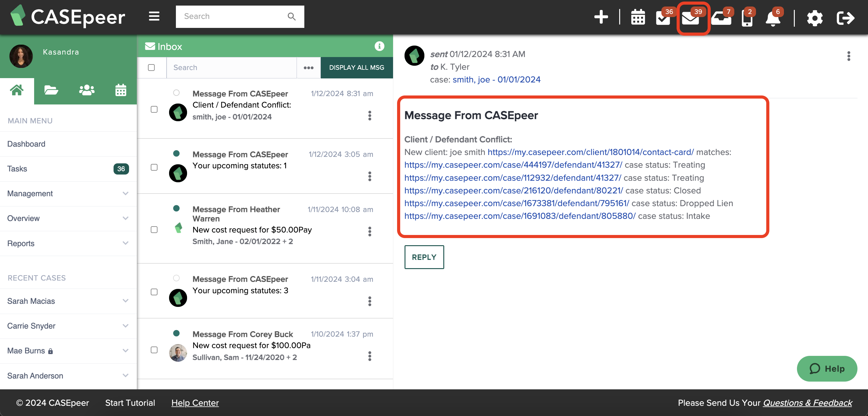Focus the Inbox Search field

coord(231,68)
